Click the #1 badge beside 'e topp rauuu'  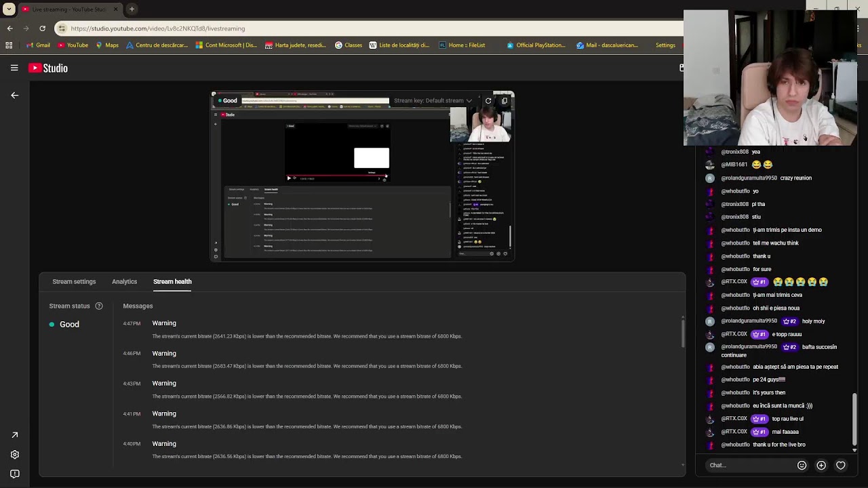point(759,334)
